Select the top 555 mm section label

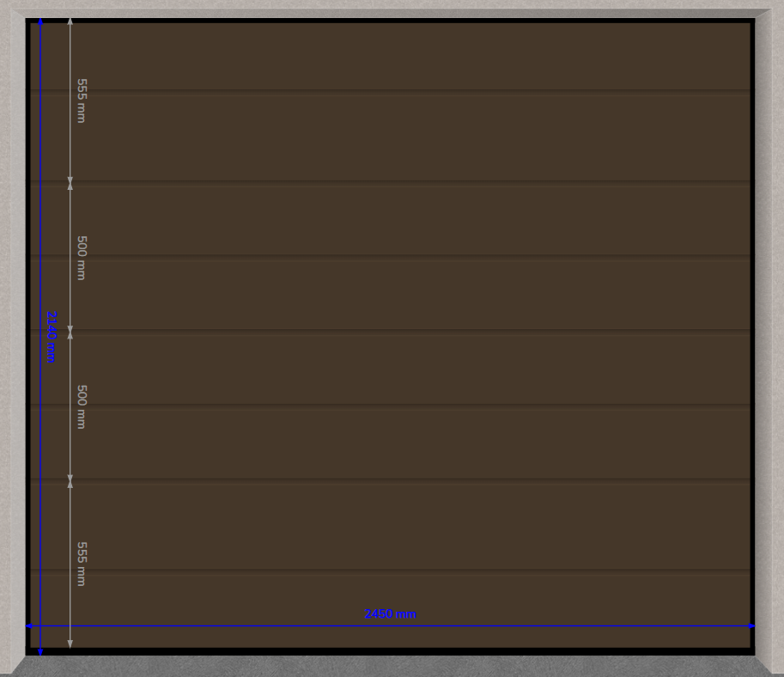(x=82, y=101)
